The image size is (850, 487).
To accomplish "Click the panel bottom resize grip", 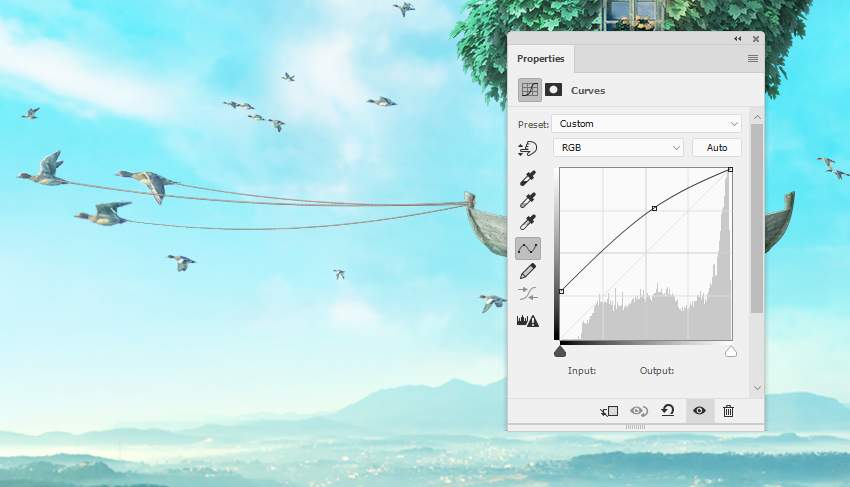I will 635,427.
